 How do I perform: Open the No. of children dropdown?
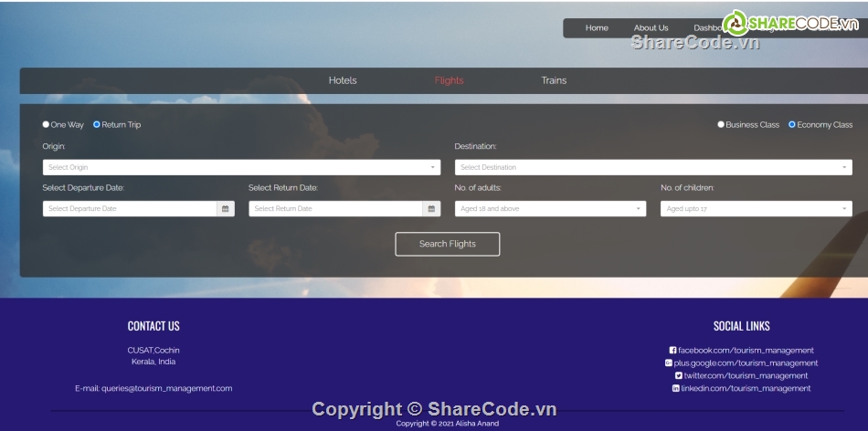(756, 209)
